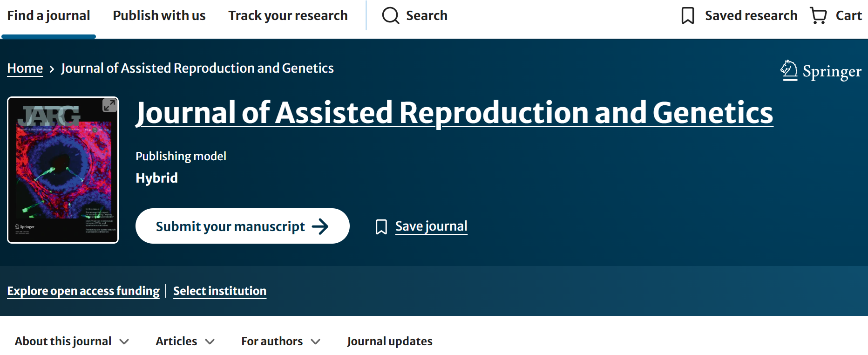Open the Articles menu label

(x=176, y=341)
